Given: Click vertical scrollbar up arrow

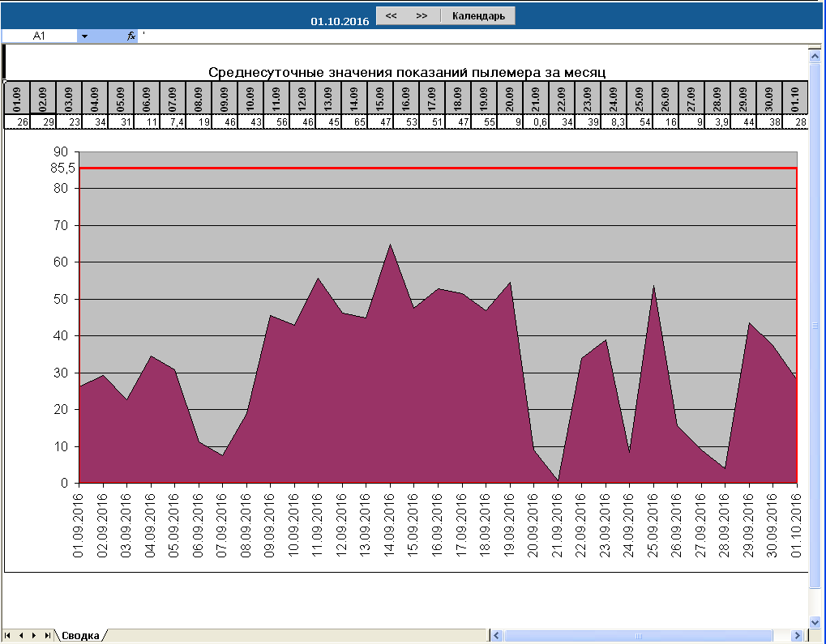Looking at the screenshot, I should 816,53.
